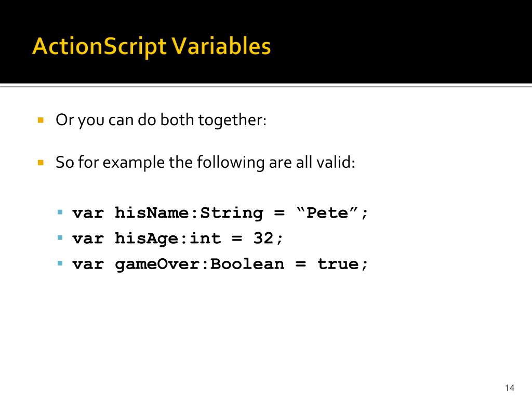This screenshot has height=399, width=532.
Task: Click the "true;" value in the code
Action: point(343,264)
